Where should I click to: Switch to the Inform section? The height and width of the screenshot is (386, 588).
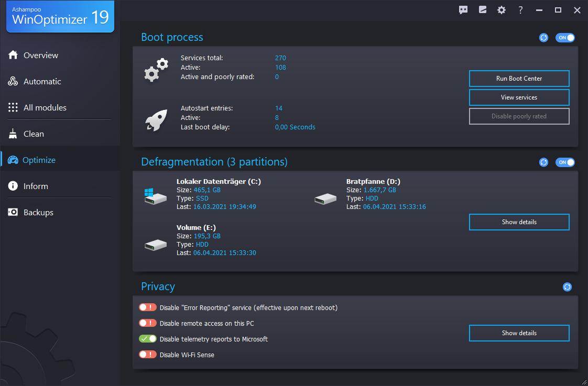pos(13,186)
